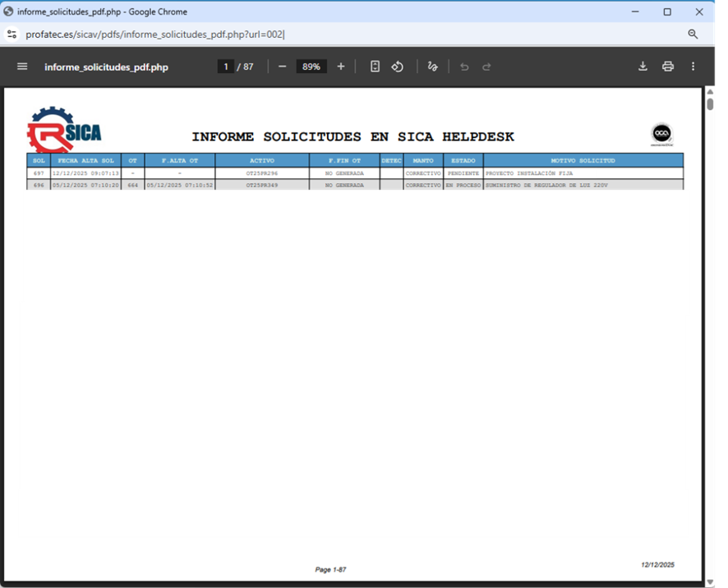View site information icon in address bar
Image resolution: width=728 pixels, height=588 pixels.
click(12, 34)
